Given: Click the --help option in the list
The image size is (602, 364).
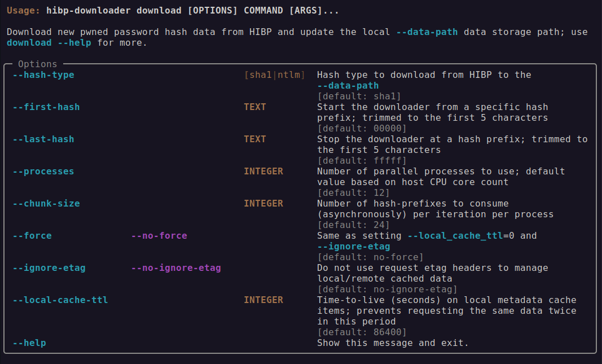Looking at the screenshot, I should pos(29,343).
